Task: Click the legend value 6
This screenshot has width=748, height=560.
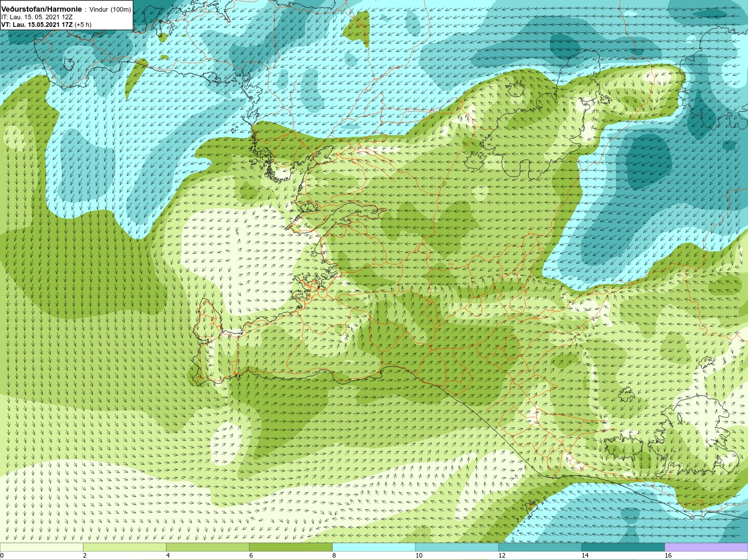Action: [x=251, y=555]
